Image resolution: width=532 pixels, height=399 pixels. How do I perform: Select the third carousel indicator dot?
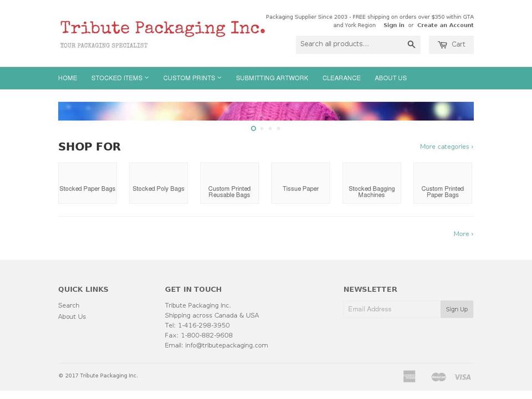click(270, 128)
